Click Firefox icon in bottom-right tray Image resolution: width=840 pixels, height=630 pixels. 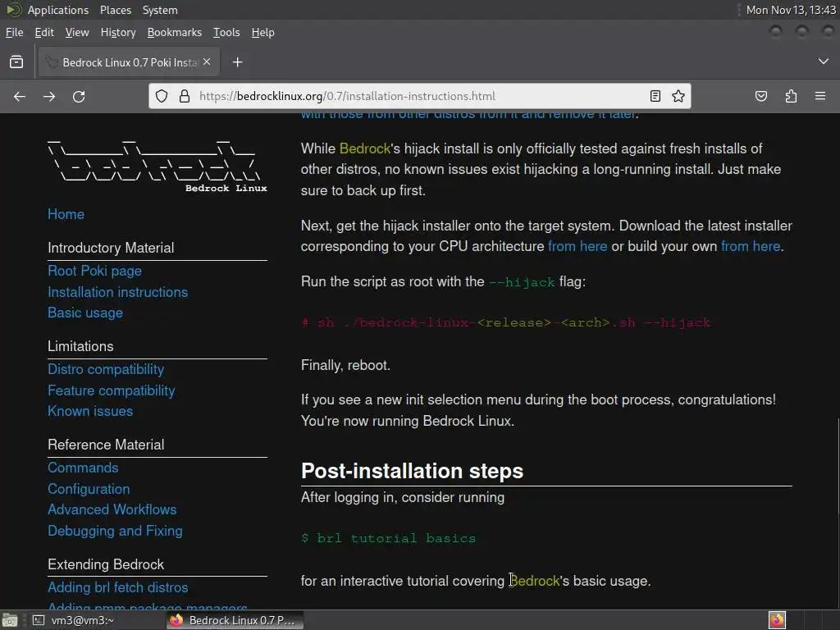(777, 620)
